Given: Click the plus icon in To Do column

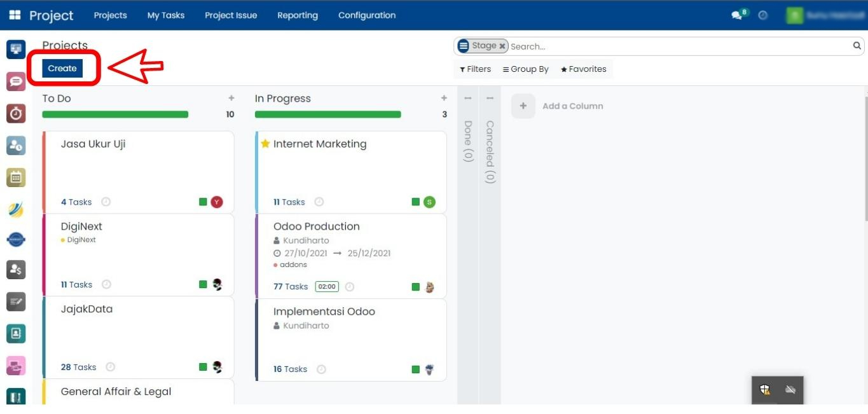Looking at the screenshot, I should (231, 98).
